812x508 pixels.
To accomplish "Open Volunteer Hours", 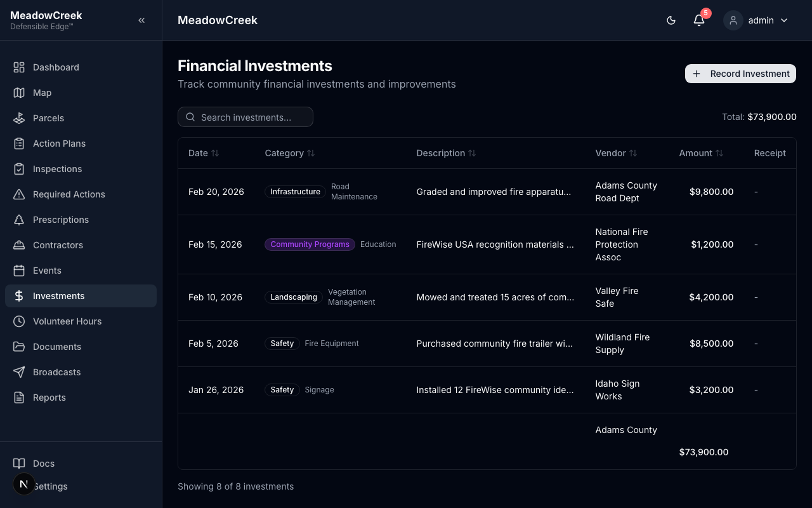I will click(81, 321).
